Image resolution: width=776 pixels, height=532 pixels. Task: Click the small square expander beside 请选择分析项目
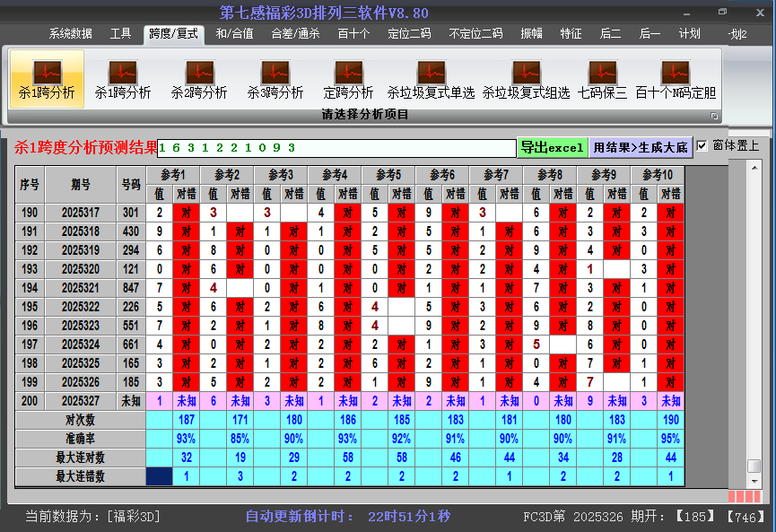714,115
